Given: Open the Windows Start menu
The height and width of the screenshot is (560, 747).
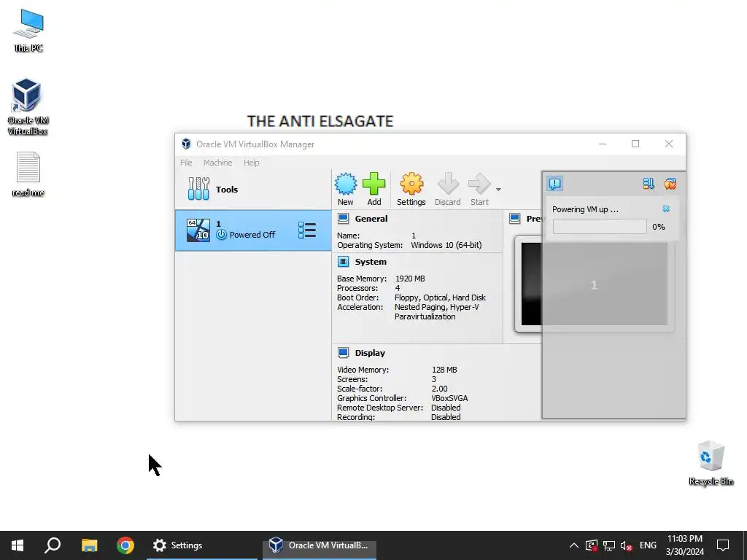Looking at the screenshot, I should pyautogui.click(x=18, y=545).
